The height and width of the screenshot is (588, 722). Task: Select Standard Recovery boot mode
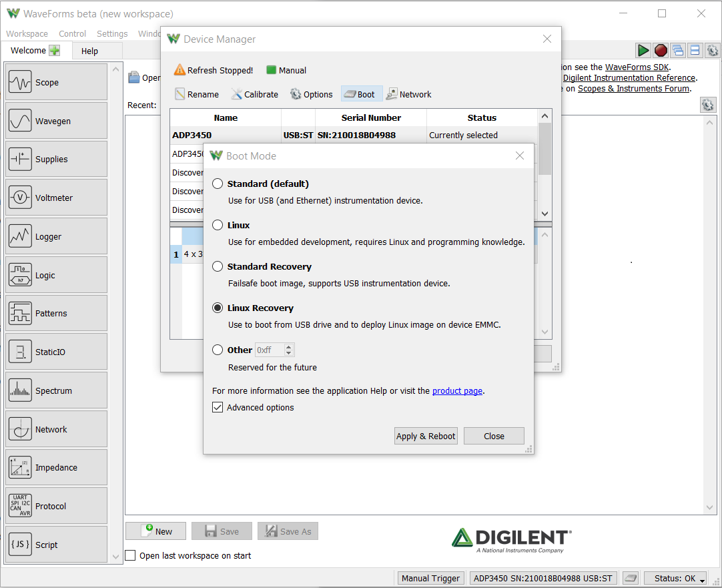[218, 266]
